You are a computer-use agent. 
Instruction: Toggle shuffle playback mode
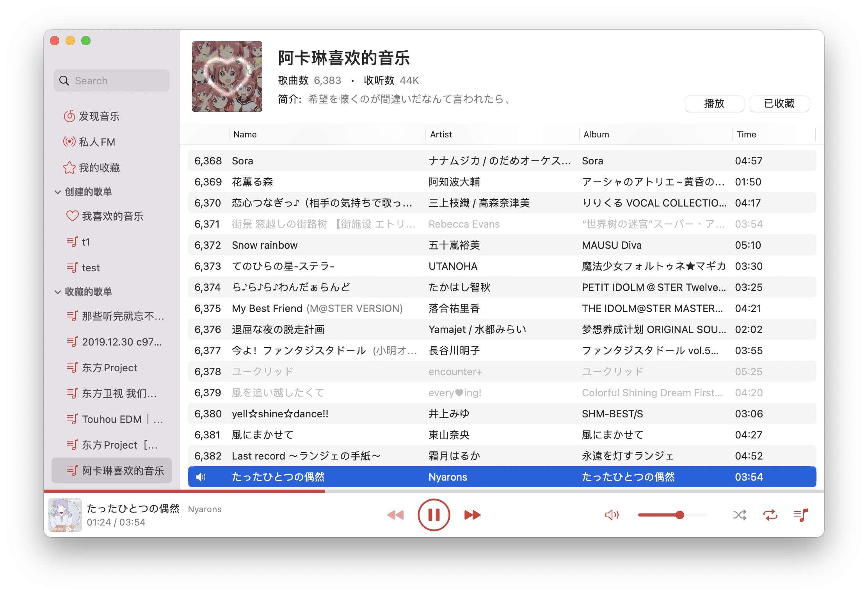coord(739,515)
